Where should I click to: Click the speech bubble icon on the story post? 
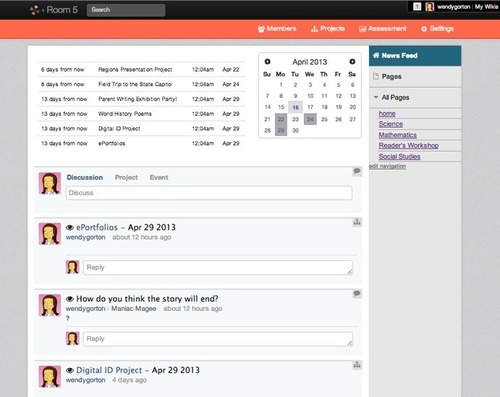pyautogui.click(x=357, y=294)
